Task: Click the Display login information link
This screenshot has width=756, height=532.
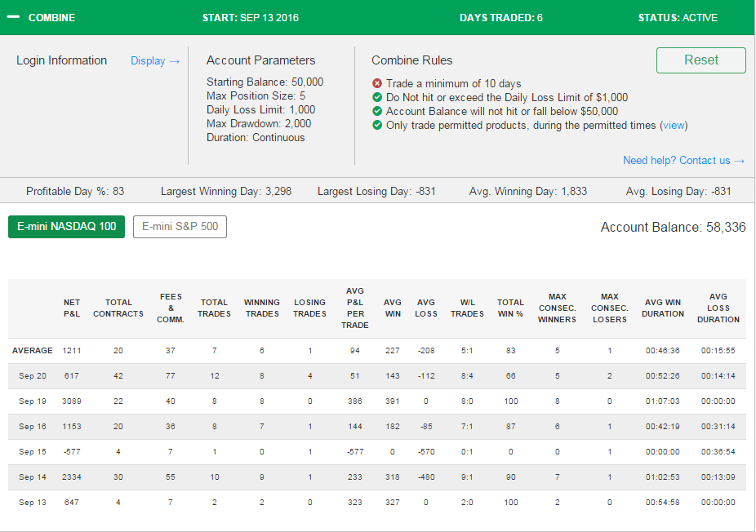Action: tap(155, 60)
